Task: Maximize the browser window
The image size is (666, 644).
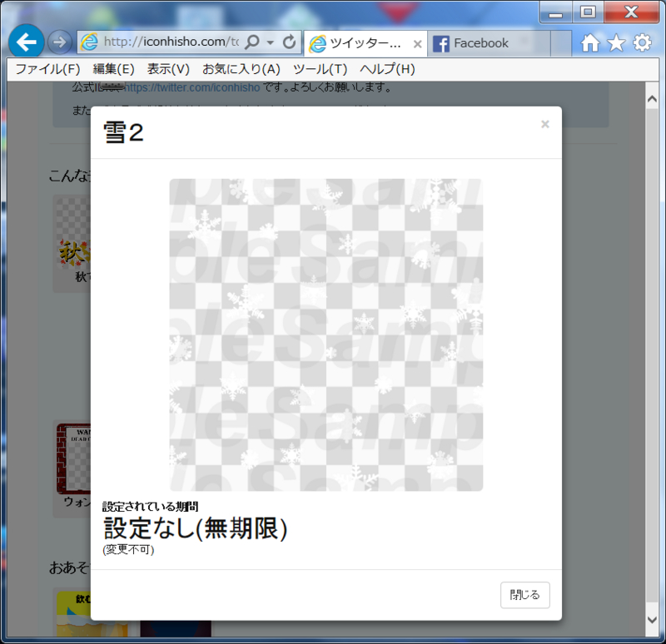Action: click(588, 12)
